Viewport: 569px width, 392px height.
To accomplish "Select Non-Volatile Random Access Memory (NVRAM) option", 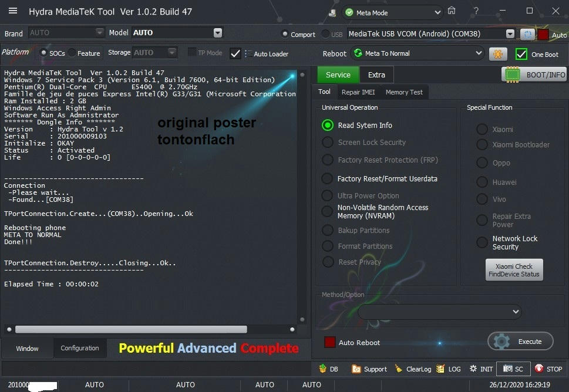I will pyautogui.click(x=327, y=211).
